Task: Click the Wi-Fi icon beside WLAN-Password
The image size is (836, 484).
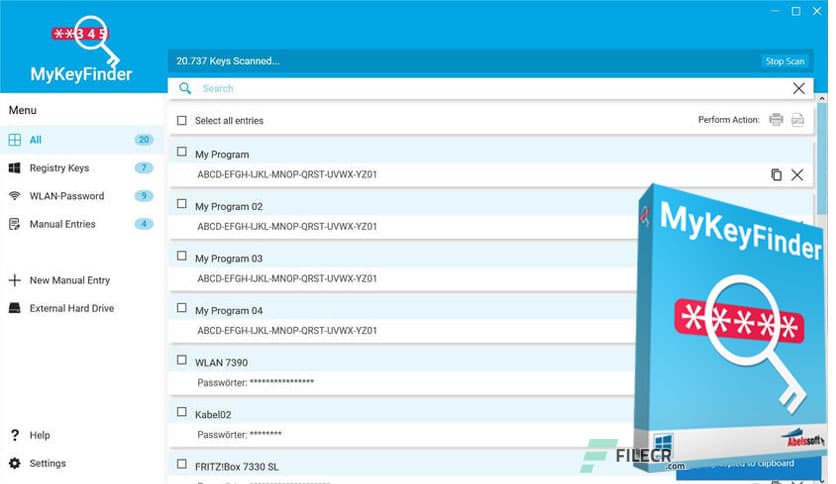Action: point(15,196)
